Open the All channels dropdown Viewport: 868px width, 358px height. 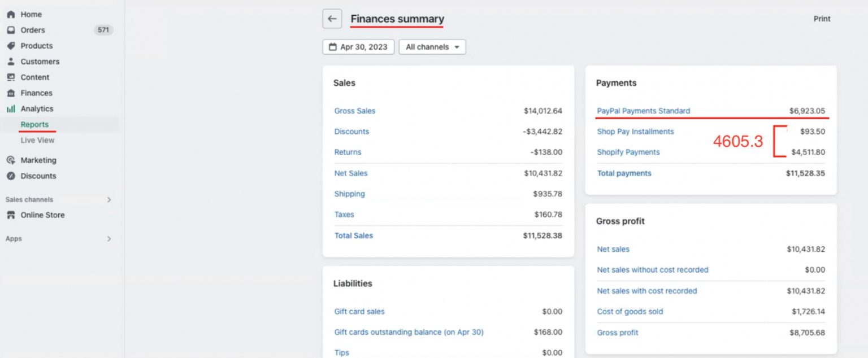point(432,47)
